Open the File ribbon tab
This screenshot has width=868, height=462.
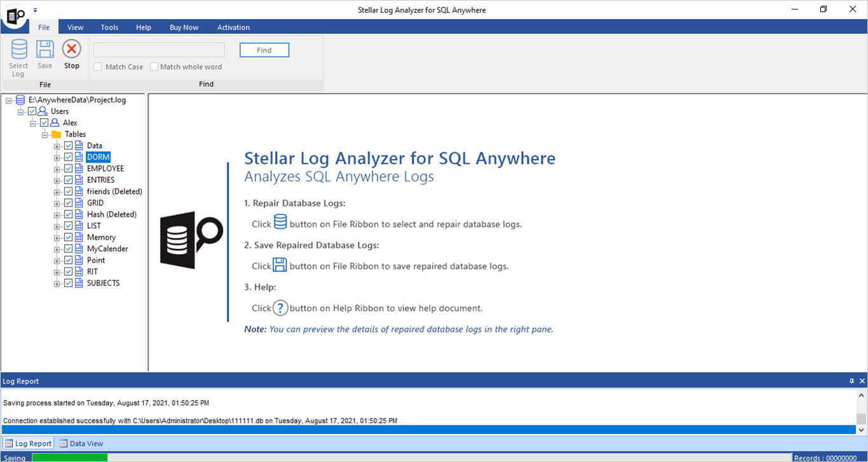[x=44, y=27]
